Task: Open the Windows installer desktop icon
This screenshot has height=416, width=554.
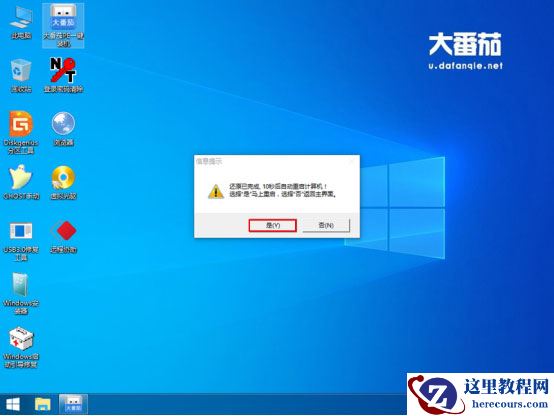Action: click(x=21, y=293)
